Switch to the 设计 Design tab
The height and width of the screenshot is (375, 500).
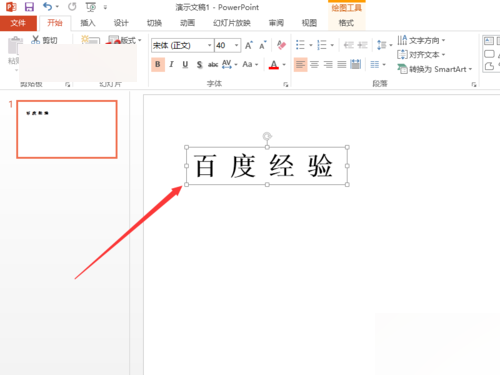(121, 23)
